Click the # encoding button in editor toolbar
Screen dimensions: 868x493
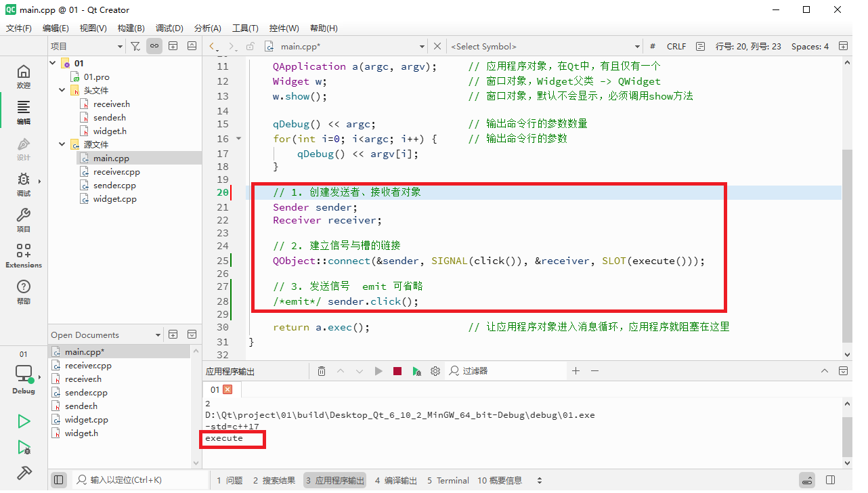[653, 46]
